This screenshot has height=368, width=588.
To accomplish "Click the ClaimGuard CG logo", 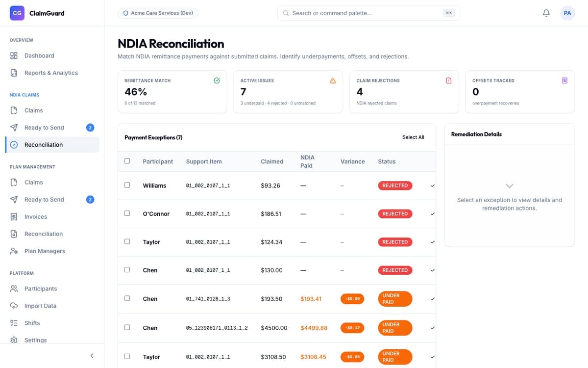I will [x=17, y=13].
